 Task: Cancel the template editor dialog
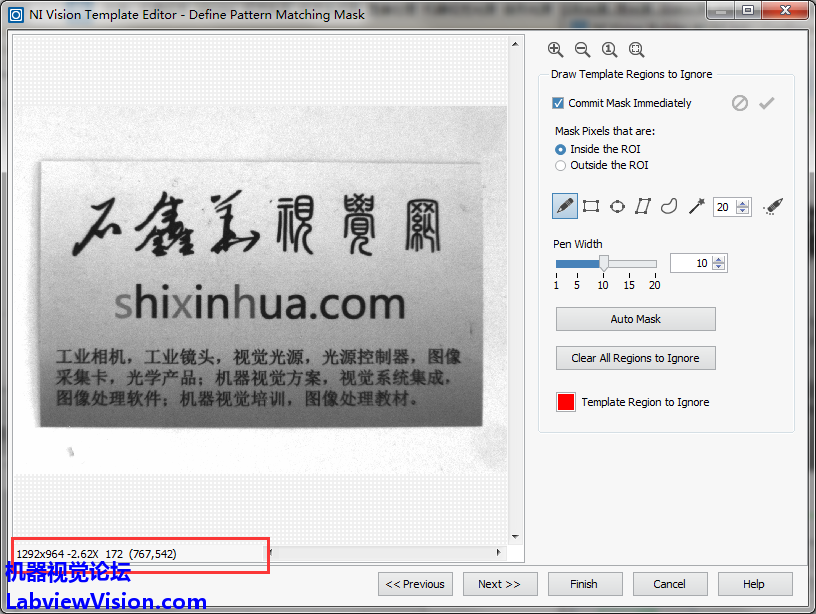tap(670, 584)
